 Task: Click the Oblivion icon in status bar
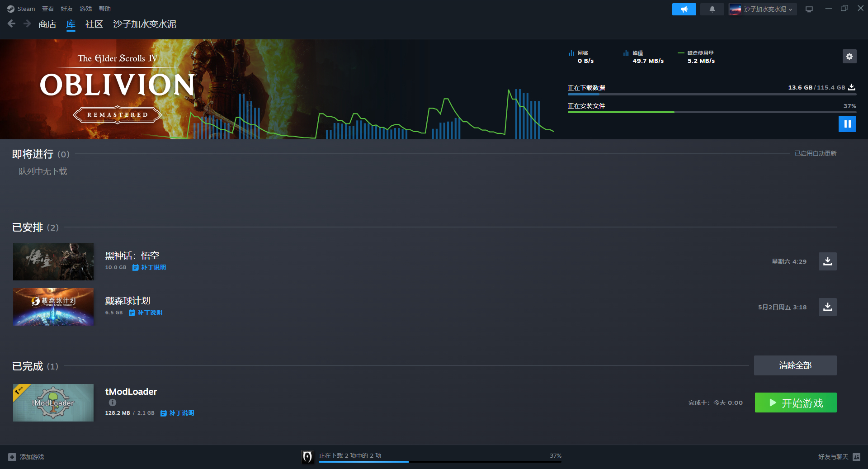(307, 457)
